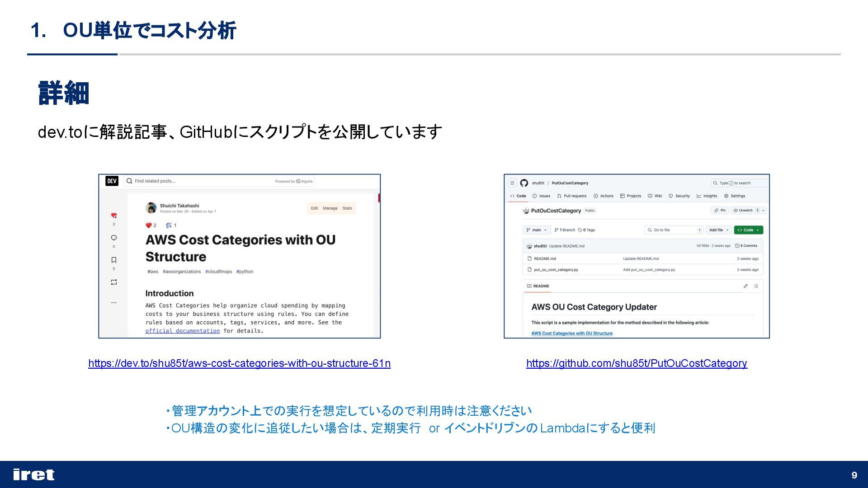Image resolution: width=868 pixels, height=488 pixels.
Task: Open the github.com PutOuCostCategory URL link
Action: pyautogui.click(x=637, y=363)
